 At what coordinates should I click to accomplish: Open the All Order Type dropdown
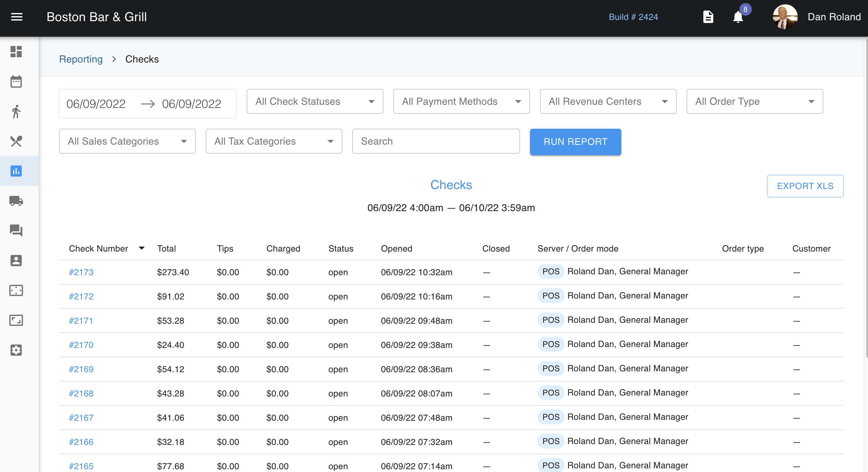754,101
